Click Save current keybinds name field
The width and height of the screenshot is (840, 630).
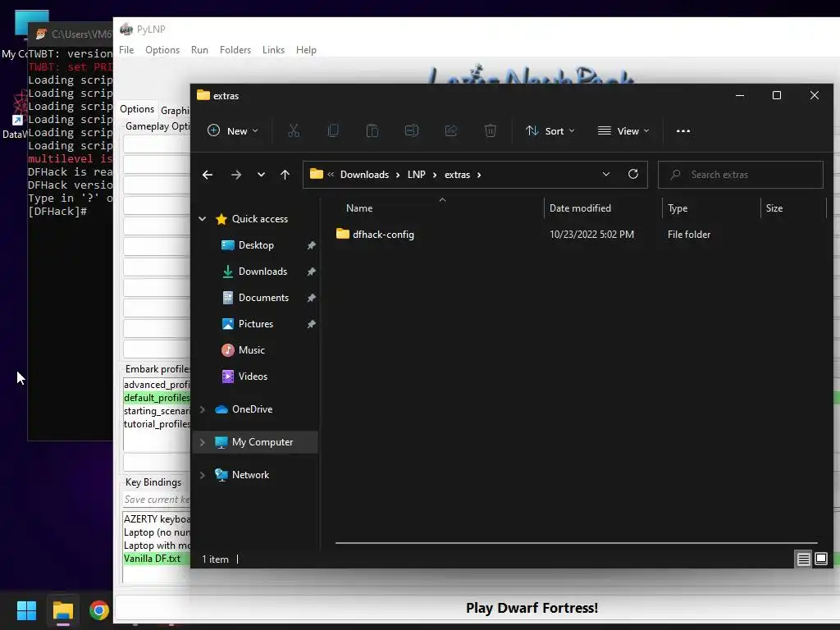click(x=157, y=500)
